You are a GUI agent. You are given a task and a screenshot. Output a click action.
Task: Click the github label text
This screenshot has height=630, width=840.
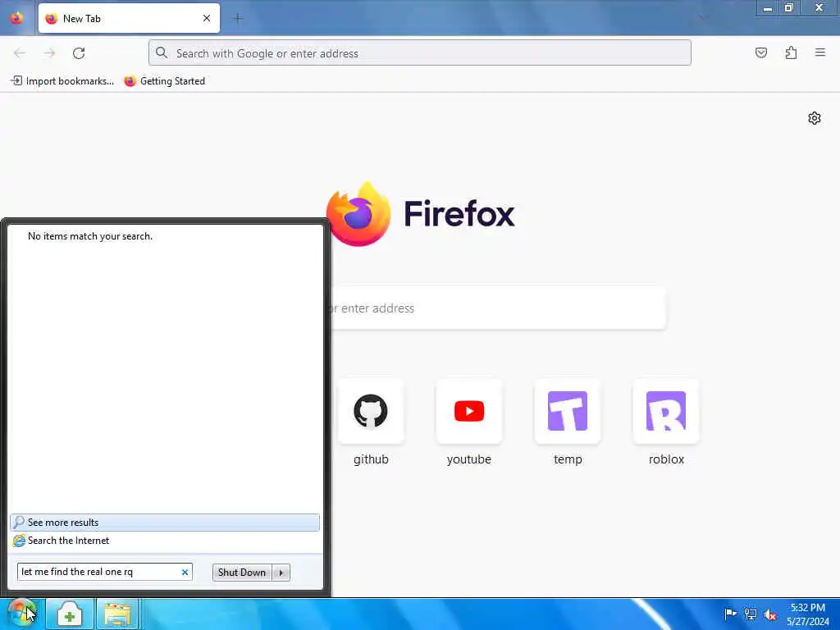pos(371,459)
